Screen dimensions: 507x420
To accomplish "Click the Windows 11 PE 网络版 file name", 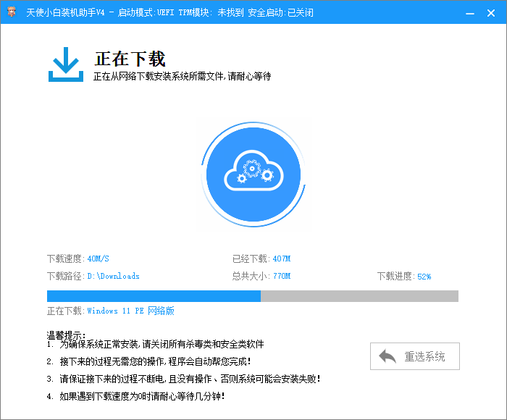I will point(130,311).
